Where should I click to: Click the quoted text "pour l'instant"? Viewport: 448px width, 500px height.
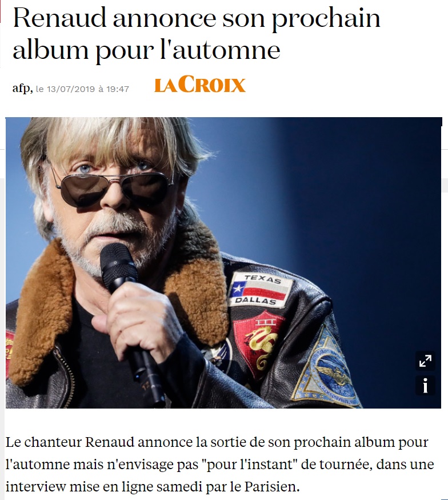point(250,465)
